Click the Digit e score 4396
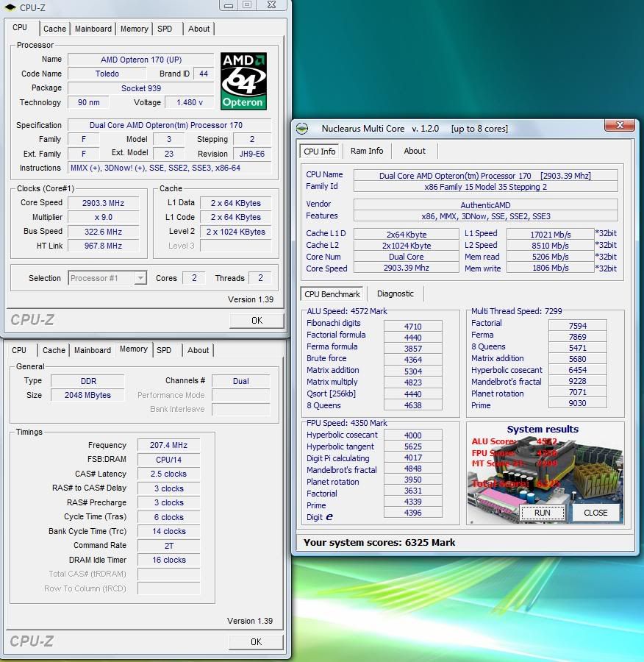This screenshot has width=644, height=662. pos(412,513)
